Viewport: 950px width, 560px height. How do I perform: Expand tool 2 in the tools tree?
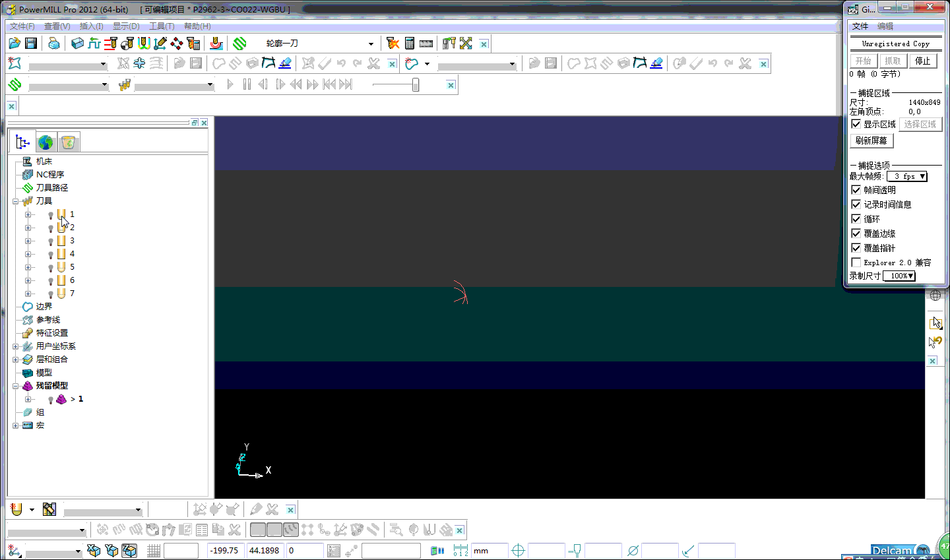point(28,228)
